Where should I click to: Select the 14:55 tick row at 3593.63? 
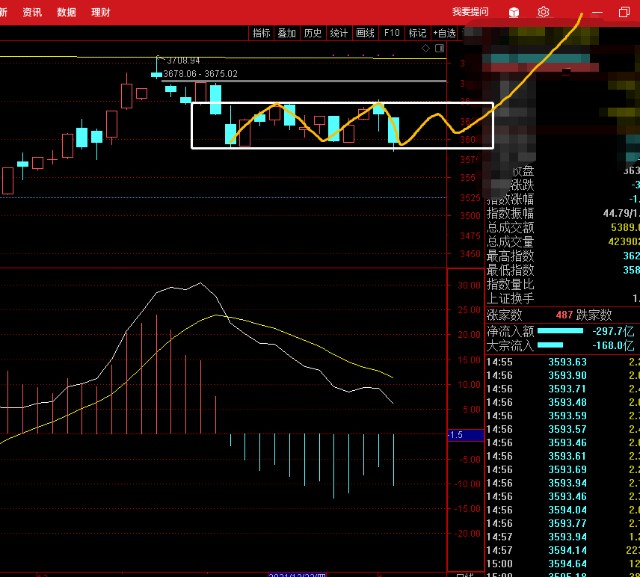(563, 362)
